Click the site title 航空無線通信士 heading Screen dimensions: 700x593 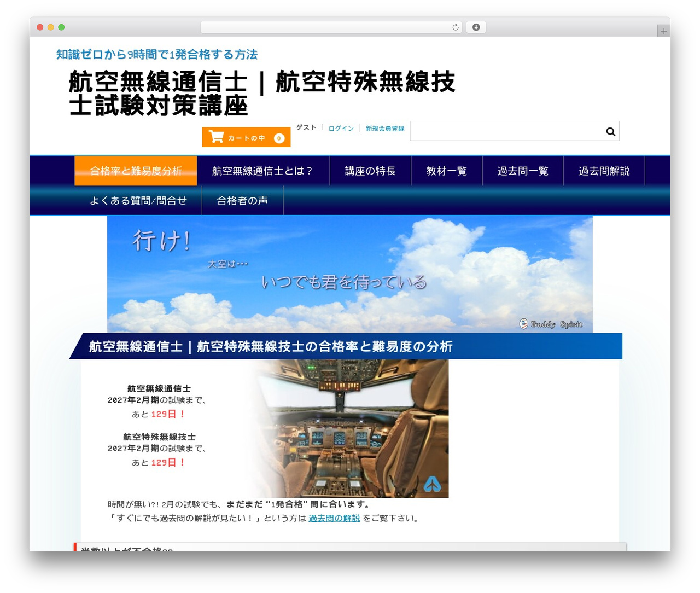(x=262, y=94)
